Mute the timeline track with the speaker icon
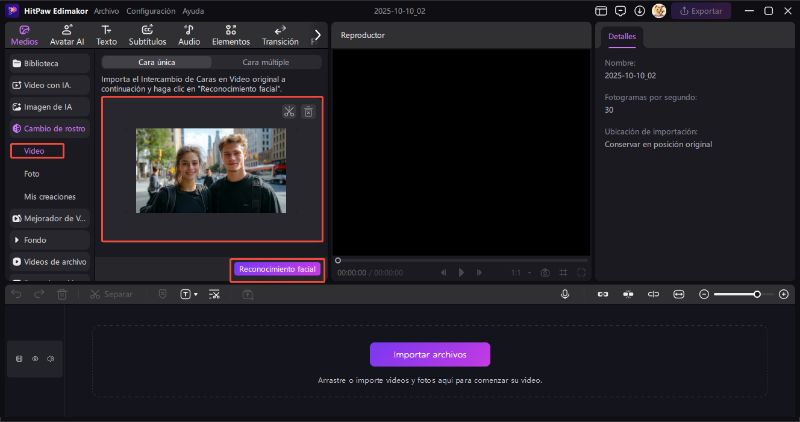Image resolution: width=800 pixels, height=422 pixels. tap(50, 358)
